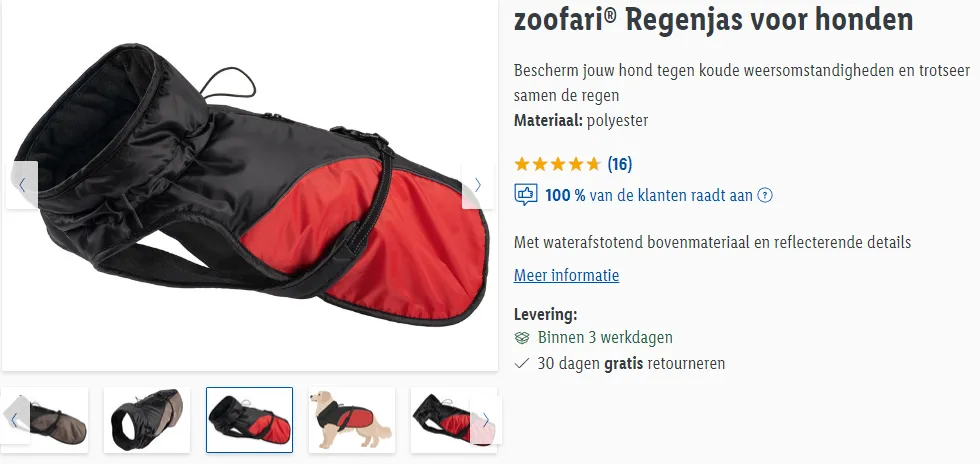980x464 pixels.
Task: Open the Meer informatie link
Action: [566, 275]
